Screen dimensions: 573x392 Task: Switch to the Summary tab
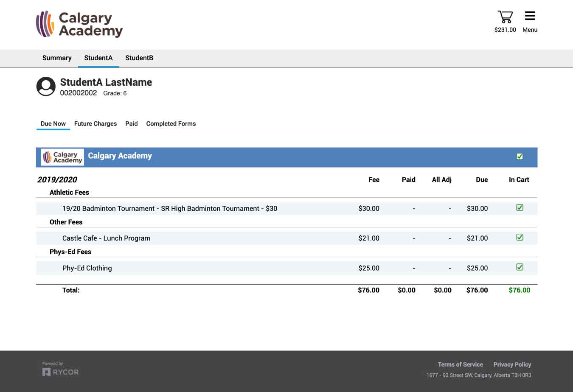coord(57,58)
